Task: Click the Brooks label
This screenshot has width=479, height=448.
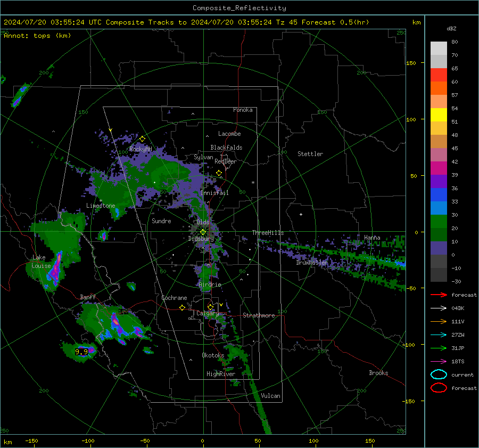Action: [x=378, y=373]
